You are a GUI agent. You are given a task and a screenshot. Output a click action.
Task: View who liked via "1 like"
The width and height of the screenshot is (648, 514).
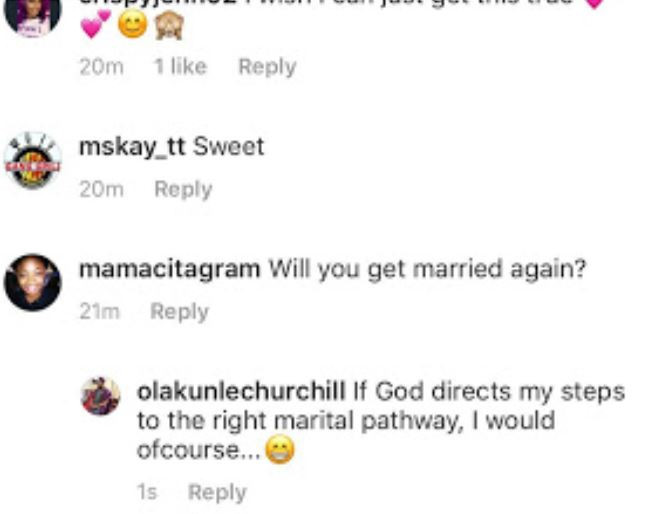[180, 67]
